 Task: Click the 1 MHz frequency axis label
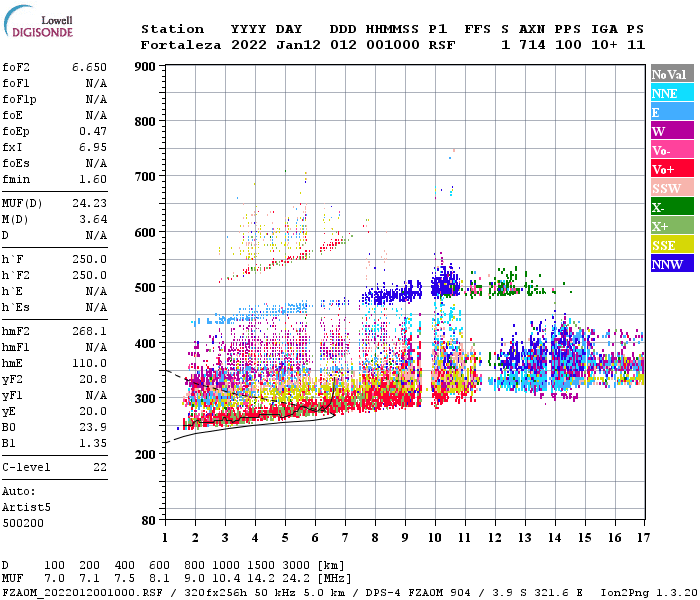(165, 538)
